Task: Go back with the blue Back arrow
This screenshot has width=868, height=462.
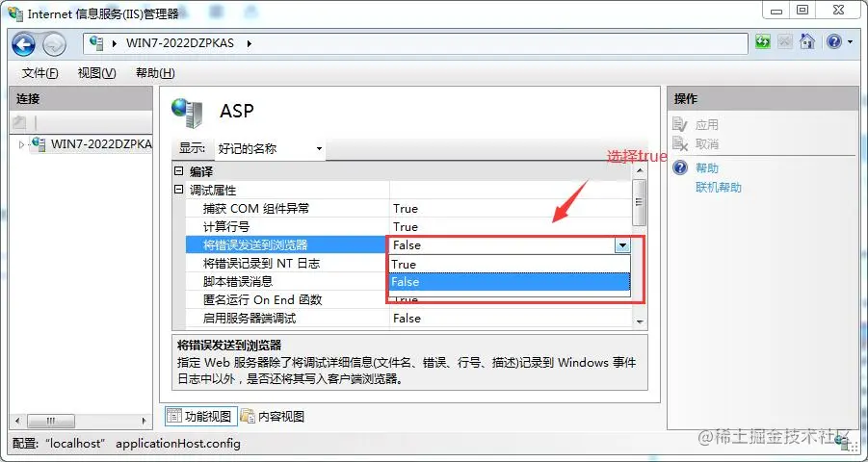Action: [x=23, y=44]
